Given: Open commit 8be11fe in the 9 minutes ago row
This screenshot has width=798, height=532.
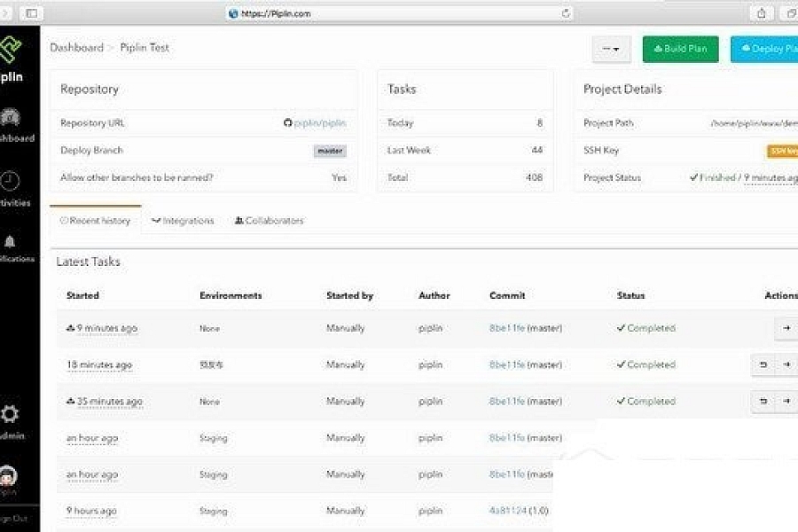Looking at the screenshot, I should pos(507,328).
